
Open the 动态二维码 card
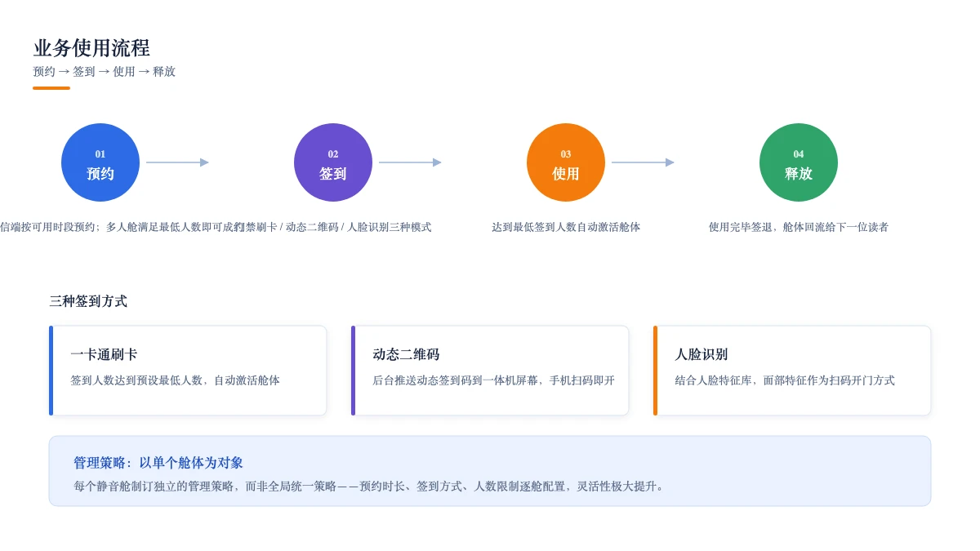490,371
